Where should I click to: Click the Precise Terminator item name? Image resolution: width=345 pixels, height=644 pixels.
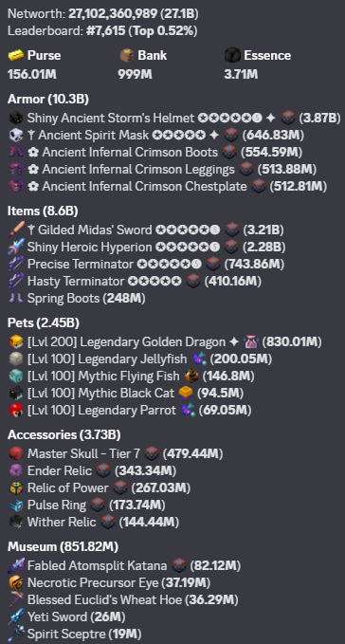[81, 264]
